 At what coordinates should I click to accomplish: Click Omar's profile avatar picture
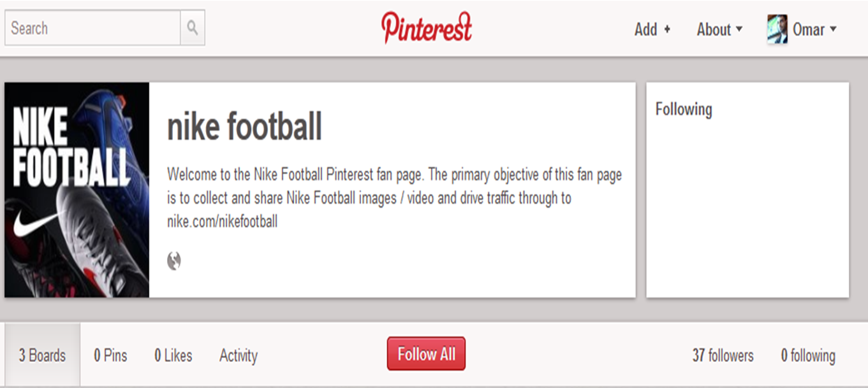777,29
